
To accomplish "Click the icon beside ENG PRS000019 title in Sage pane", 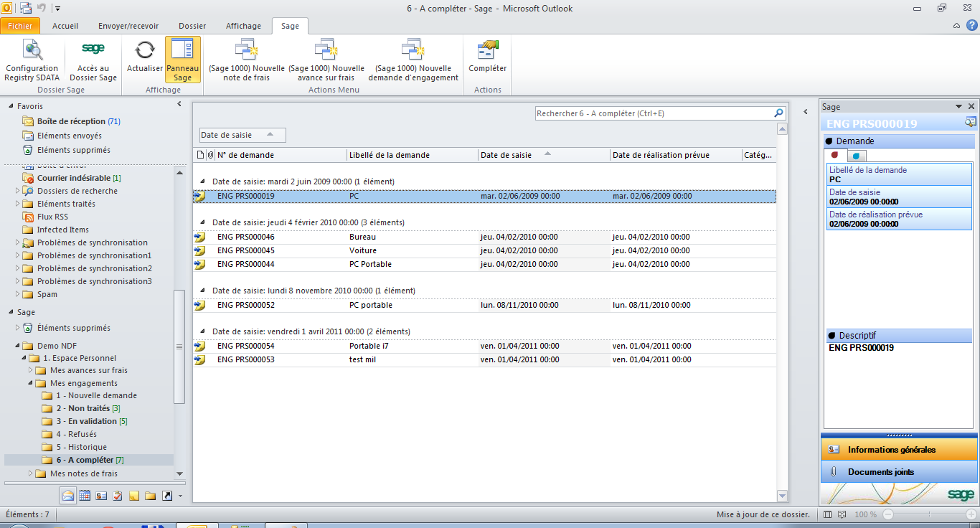I will click(x=970, y=123).
